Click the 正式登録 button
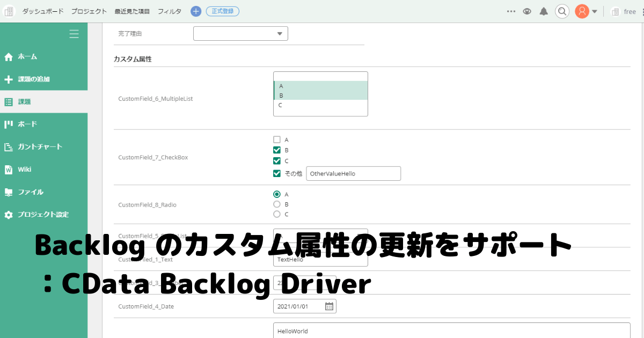This screenshot has height=338, width=644. tap(223, 11)
